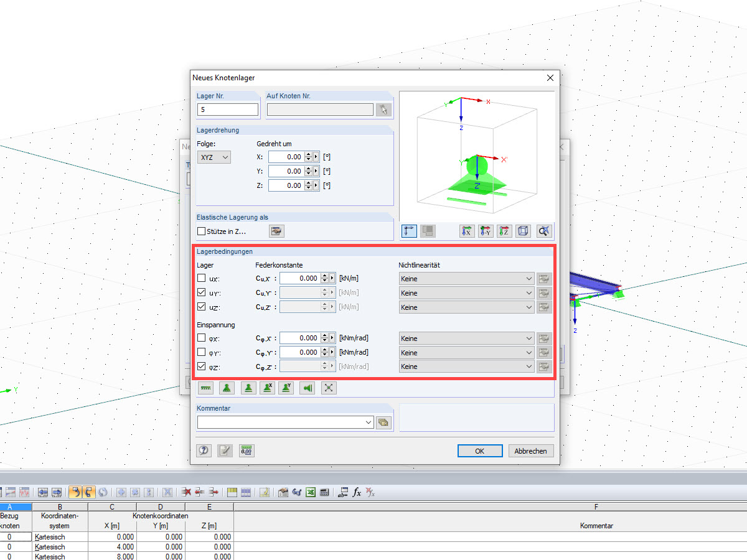747x560 pixels.
Task: Click the rotation X angle field
Action: [x=286, y=157]
